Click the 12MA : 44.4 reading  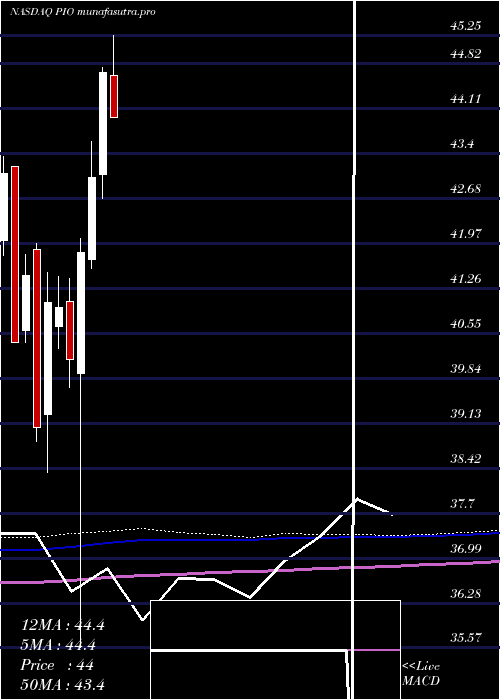click(x=63, y=625)
